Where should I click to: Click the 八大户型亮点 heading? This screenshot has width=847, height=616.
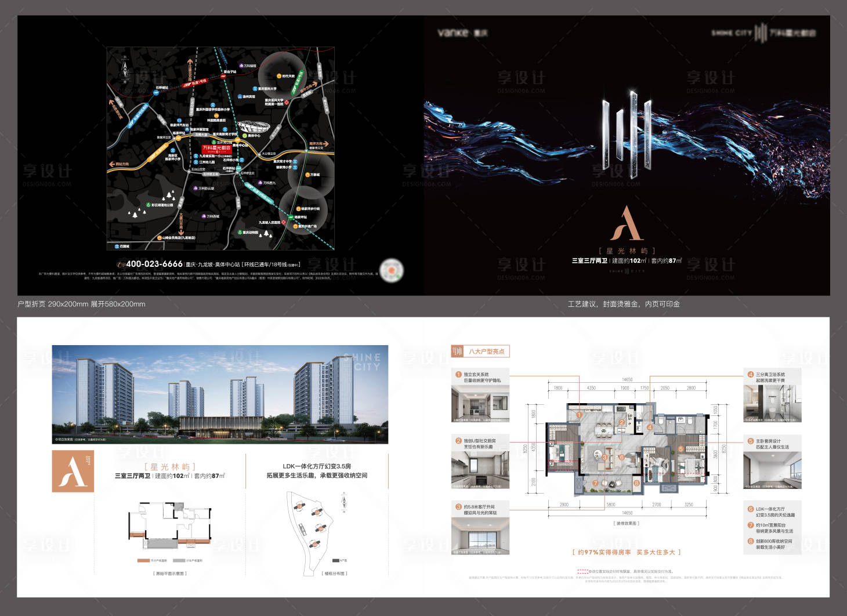click(x=486, y=352)
